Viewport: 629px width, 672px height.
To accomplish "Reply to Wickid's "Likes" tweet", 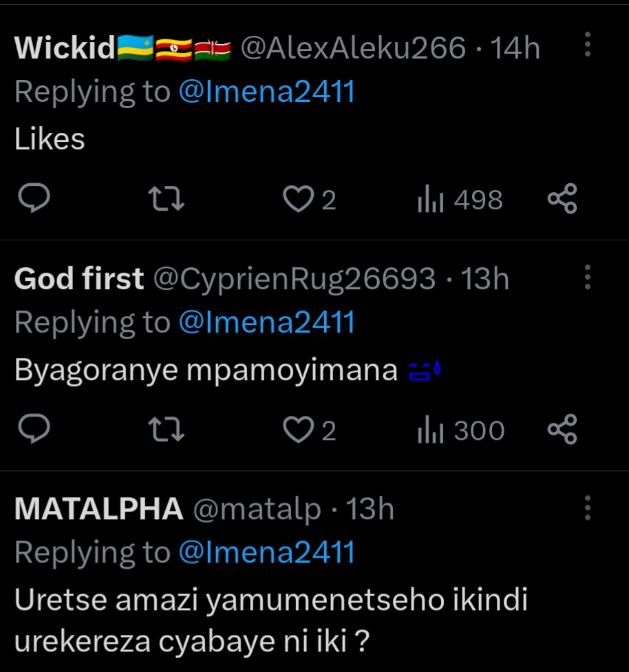I will click(x=32, y=200).
